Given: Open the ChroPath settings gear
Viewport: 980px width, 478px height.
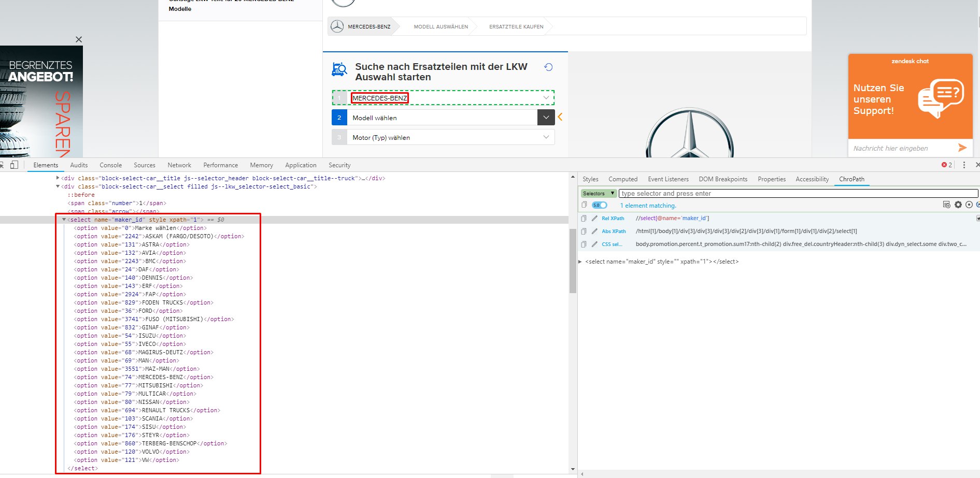Looking at the screenshot, I should pos(958,205).
